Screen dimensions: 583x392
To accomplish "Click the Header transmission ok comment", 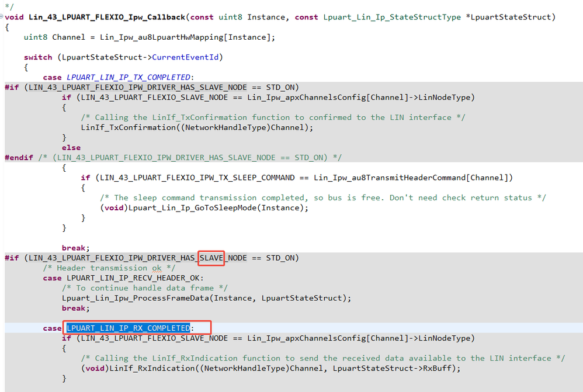I will (109, 268).
